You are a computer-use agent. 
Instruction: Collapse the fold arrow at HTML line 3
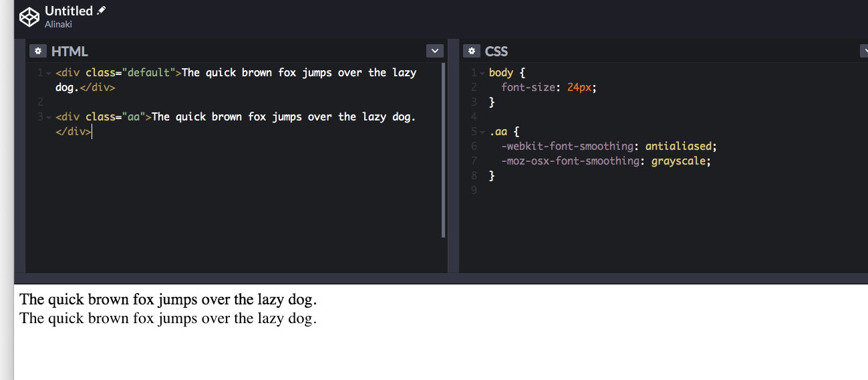click(49, 117)
